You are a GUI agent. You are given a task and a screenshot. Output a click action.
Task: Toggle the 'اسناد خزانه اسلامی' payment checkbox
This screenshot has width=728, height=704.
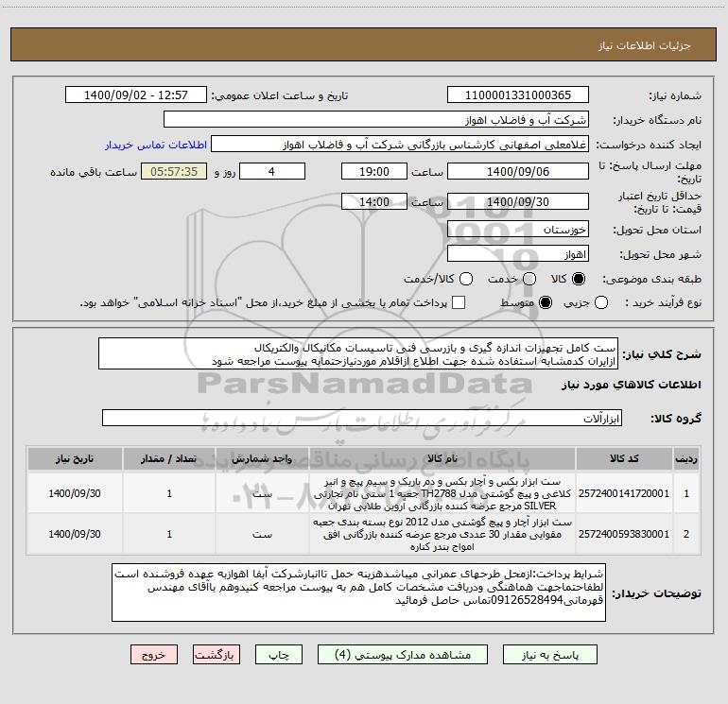coord(459,302)
